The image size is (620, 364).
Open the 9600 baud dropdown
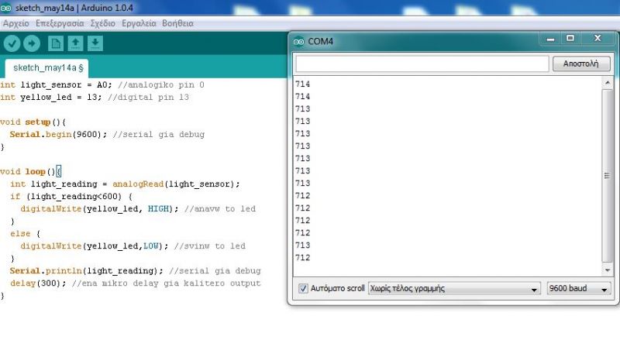click(579, 289)
